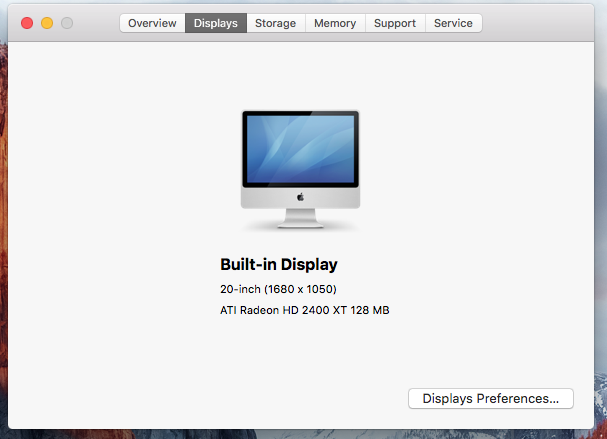The width and height of the screenshot is (607, 439).
Task: Select the Displays tab
Action: tap(216, 23)
